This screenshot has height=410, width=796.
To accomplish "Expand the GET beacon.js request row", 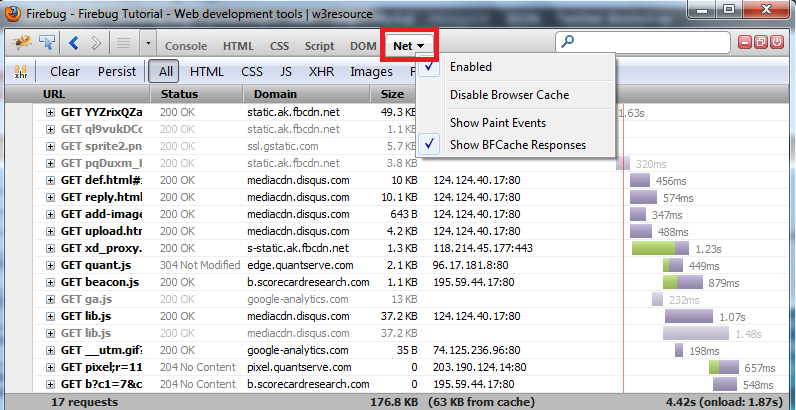I will pyautogui.click(x=50, y=282).
